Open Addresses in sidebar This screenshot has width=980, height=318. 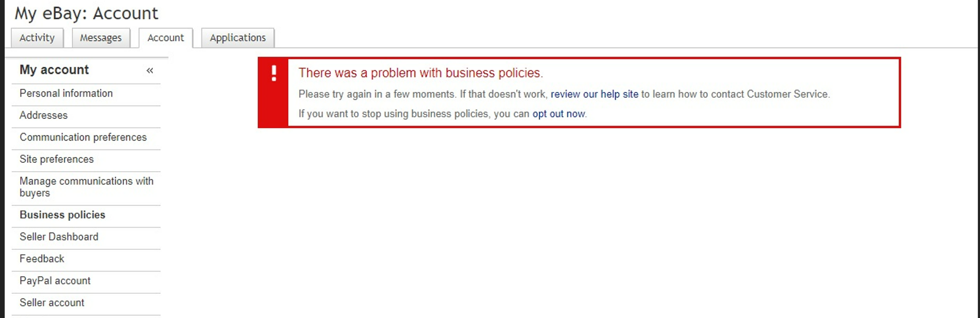point(43,115)
